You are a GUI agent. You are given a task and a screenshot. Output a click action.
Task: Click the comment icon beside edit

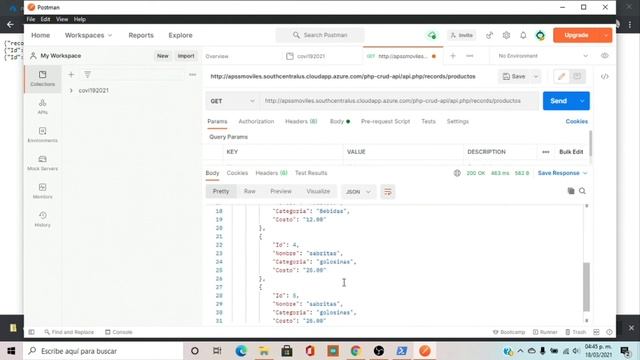577,76
